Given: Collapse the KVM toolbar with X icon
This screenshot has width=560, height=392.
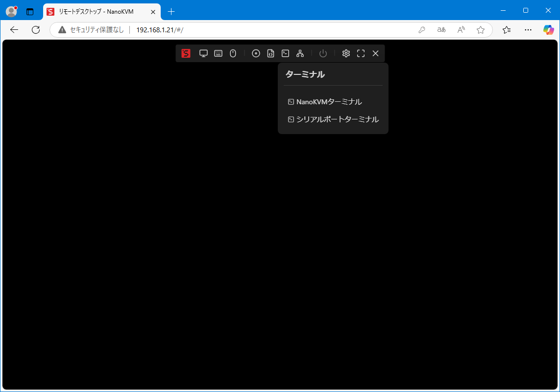Looking at the screenshot, I should [x=375, y=53].
